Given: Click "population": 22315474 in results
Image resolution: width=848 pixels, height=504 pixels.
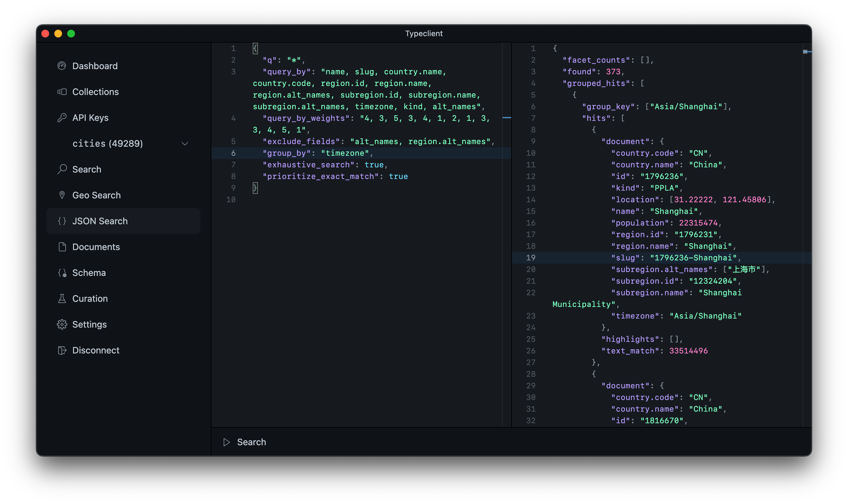Looking at the screenshot, I should (666, 223).
